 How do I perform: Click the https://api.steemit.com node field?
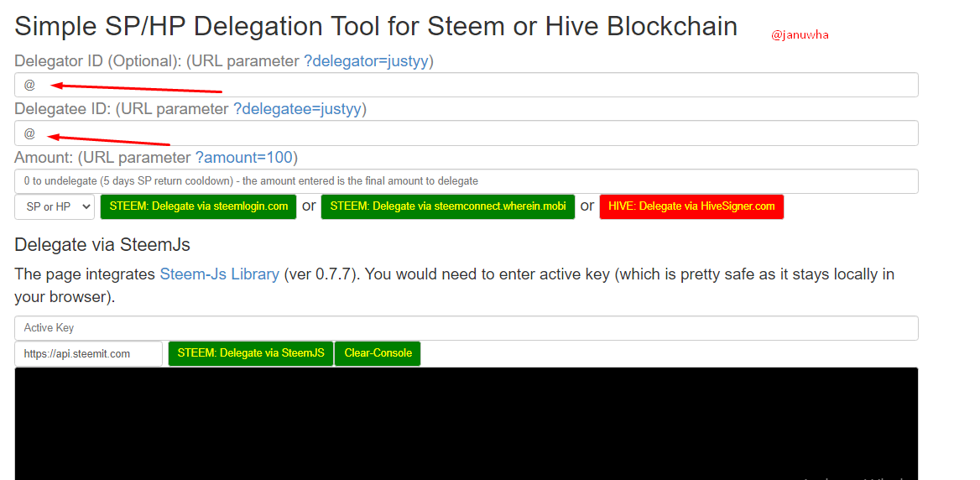point(88,354)
